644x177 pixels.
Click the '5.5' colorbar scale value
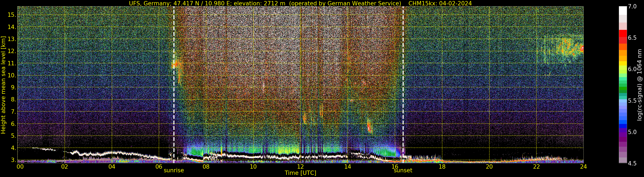632,101
